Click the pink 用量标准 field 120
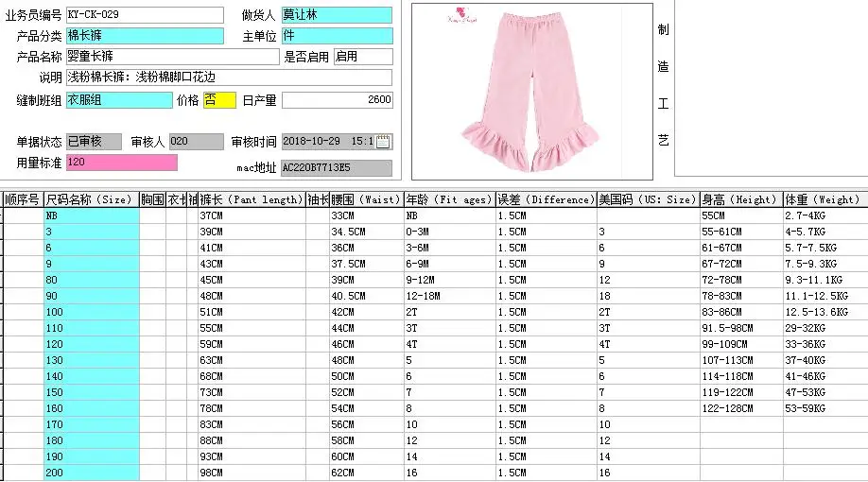The height and width of the screenshot is (482, 868). (x=122, y=163)
